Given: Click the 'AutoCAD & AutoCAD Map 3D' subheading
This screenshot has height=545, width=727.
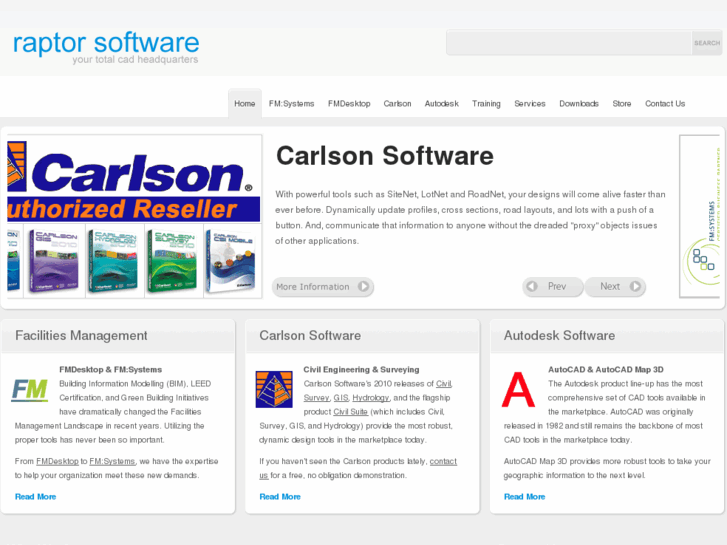Looking at the screenshot, I should click(606, 369).
